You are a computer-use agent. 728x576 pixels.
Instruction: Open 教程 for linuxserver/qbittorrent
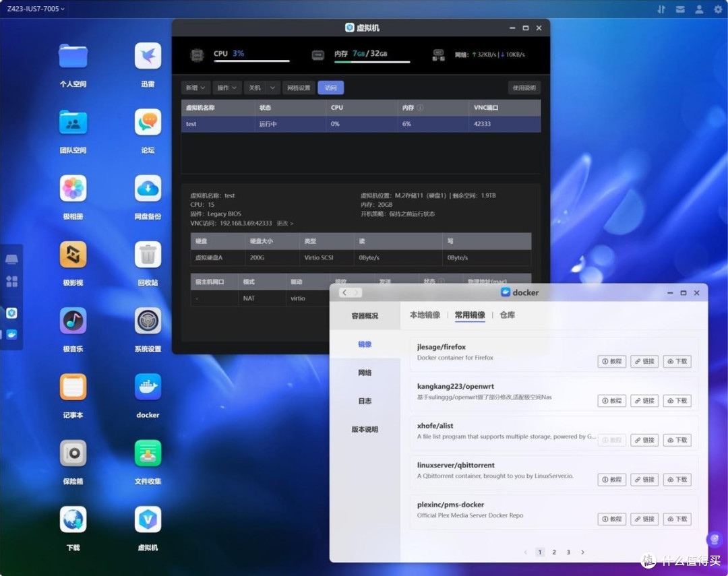click(612, 480)
